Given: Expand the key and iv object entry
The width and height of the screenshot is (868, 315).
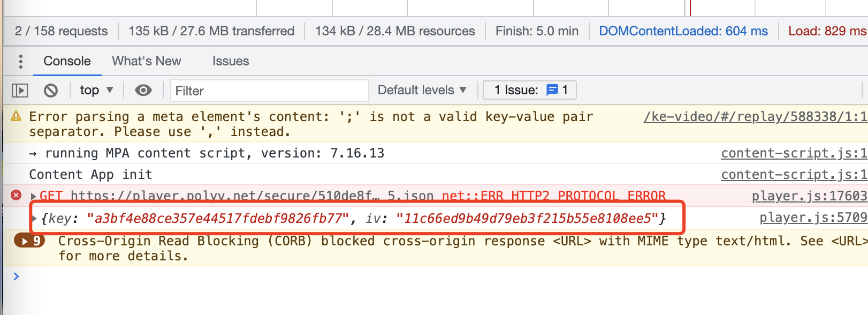Looking at the screenshot, I should [x=35, y=217].
